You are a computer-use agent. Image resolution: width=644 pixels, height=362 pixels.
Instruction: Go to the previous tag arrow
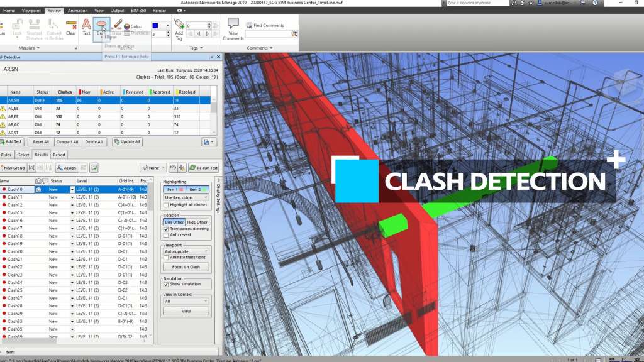pos(199,34)
